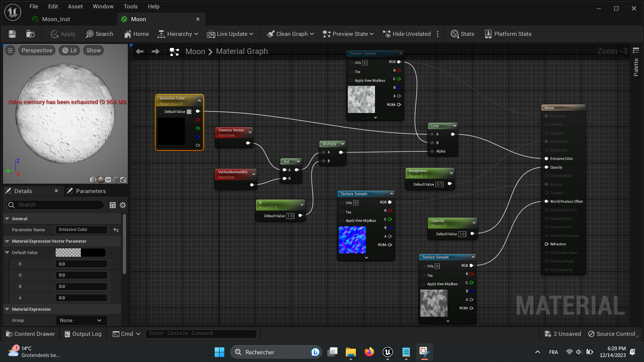Reset Parameter Name to default
This screenshot has width=644, height=362.
[x=116, y=230]
